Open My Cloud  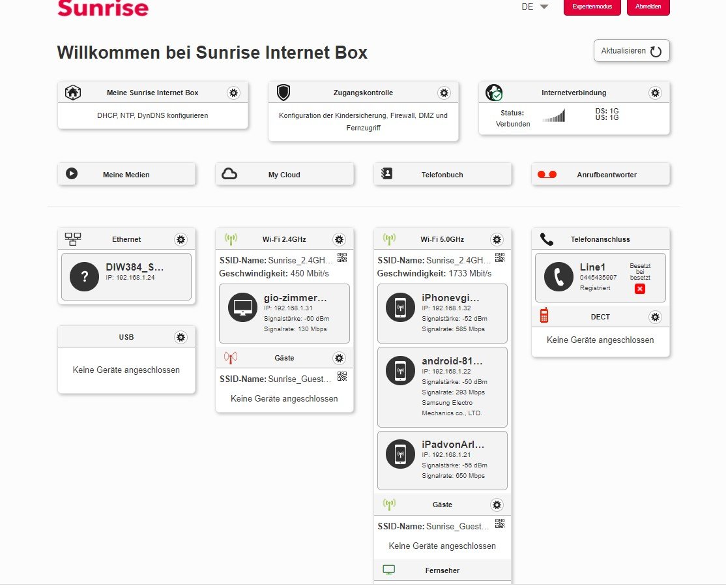pos(284,175)
